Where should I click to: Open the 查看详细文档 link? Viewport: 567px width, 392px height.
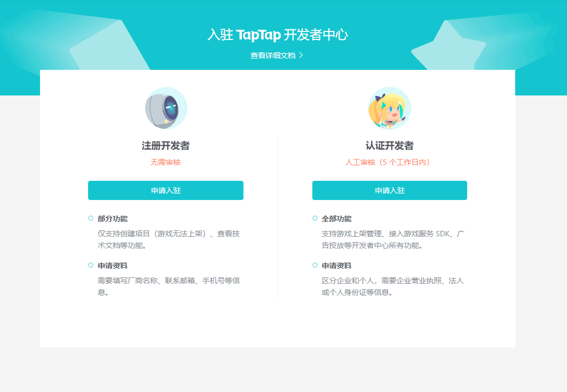pyautogui.click(x=277, y=55)
